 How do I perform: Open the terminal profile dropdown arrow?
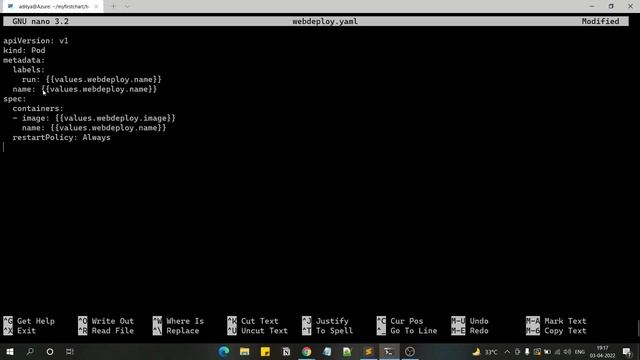click(x=127, y=7)
